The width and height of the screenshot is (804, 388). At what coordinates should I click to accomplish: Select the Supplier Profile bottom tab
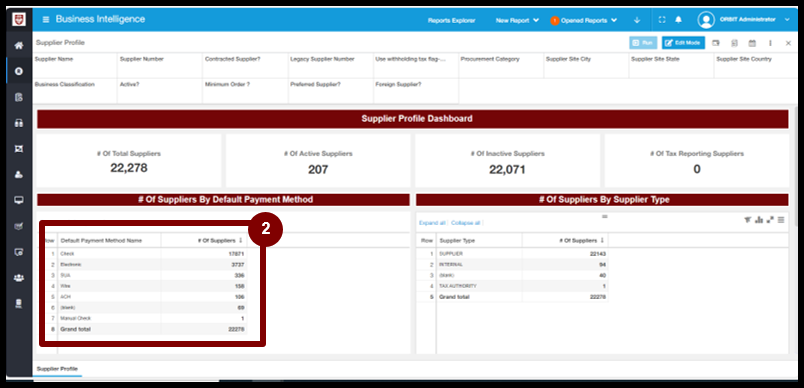point(57,369)
